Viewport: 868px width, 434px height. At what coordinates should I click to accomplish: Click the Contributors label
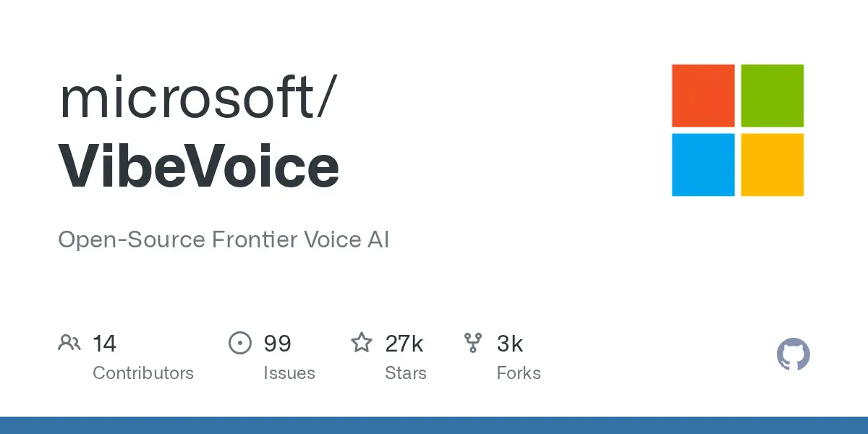pyautogui.click(x=143, y=373)
